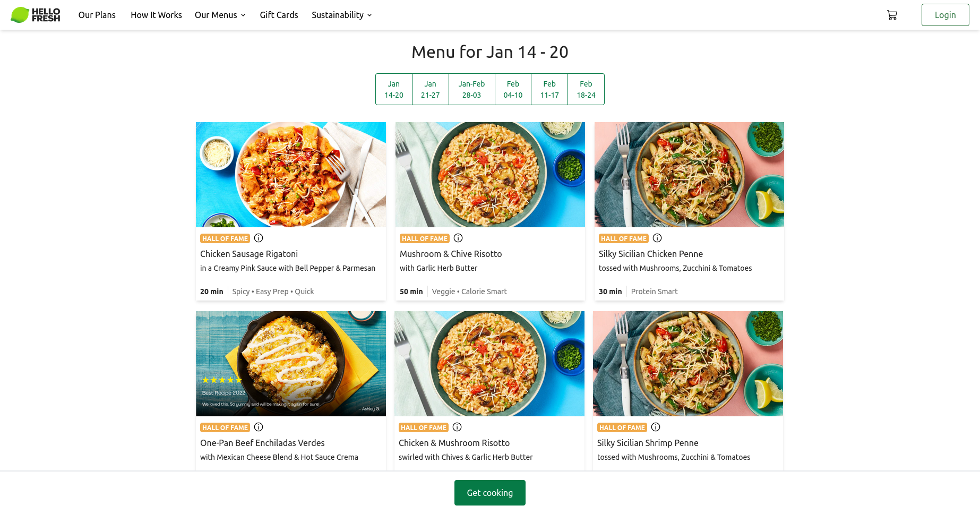Expand the Our Menus dropdown
This screenshot has width=980, height=514.
click(x=220, y=15)
